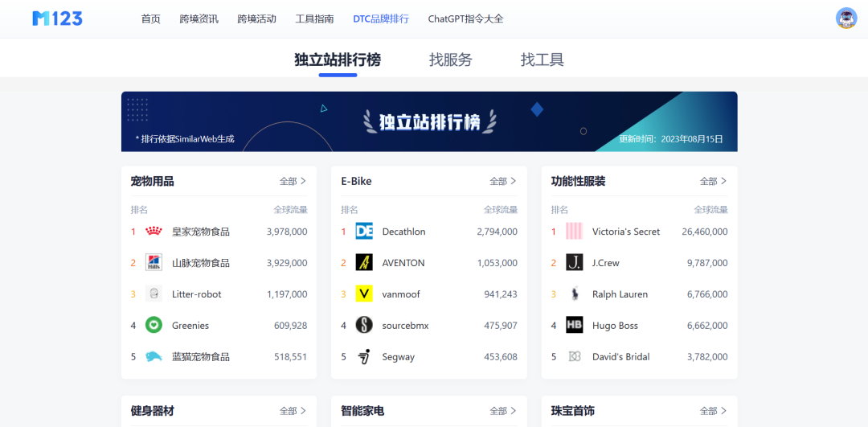Click the Decathlon DE logo

click(364, 232)
